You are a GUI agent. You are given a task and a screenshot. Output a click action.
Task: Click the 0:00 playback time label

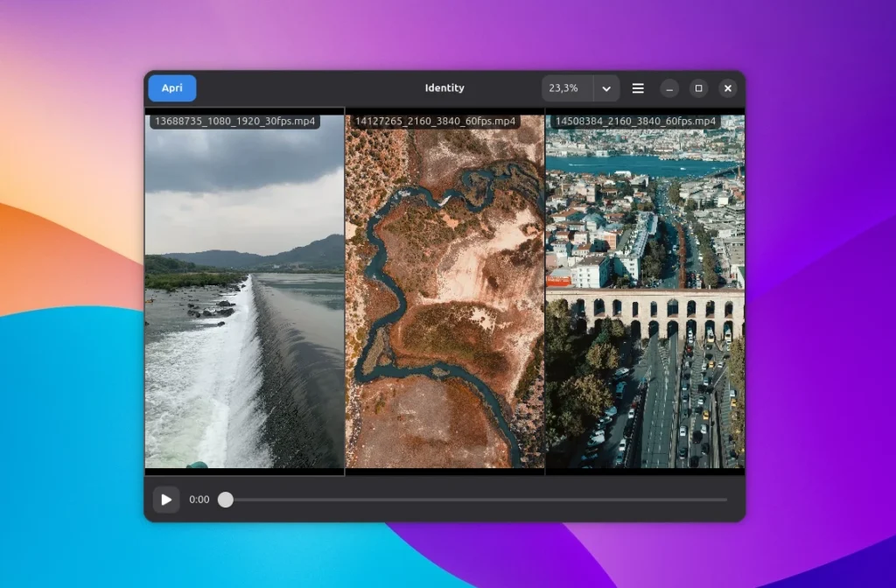(x=199, y=500)
